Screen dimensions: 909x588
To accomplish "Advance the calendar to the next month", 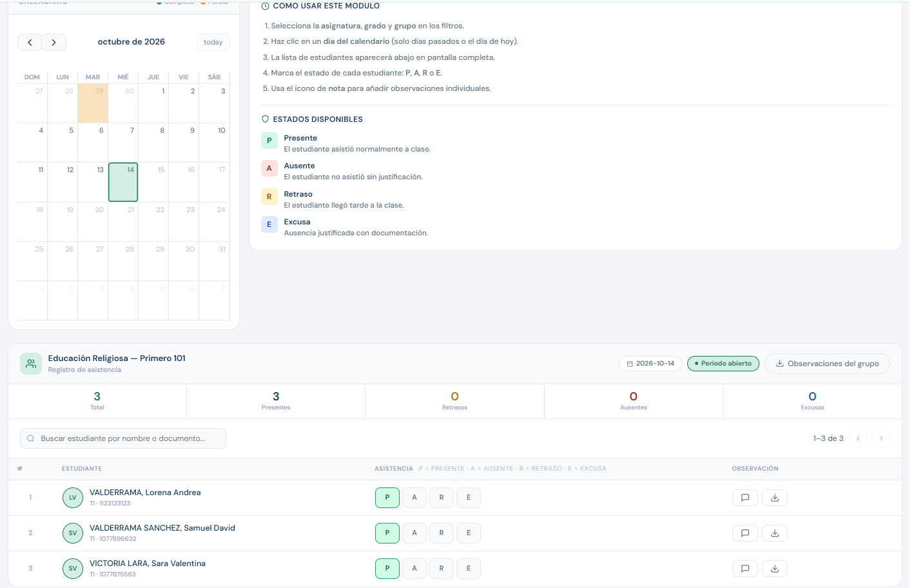I will tap(54, 42).
